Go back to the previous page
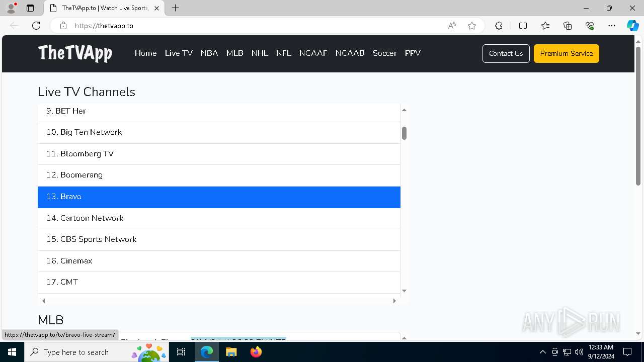Viewport: 644px width, 362px height. click(x=14, y=26)
